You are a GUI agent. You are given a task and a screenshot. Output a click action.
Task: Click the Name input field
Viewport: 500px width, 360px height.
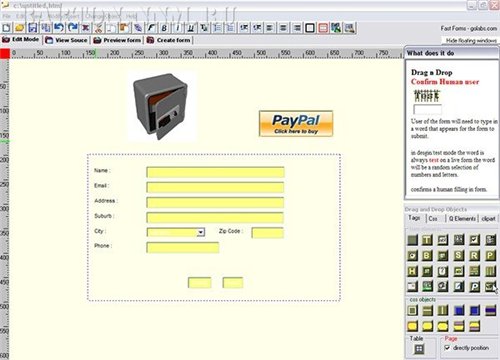[x=215, y=172]
